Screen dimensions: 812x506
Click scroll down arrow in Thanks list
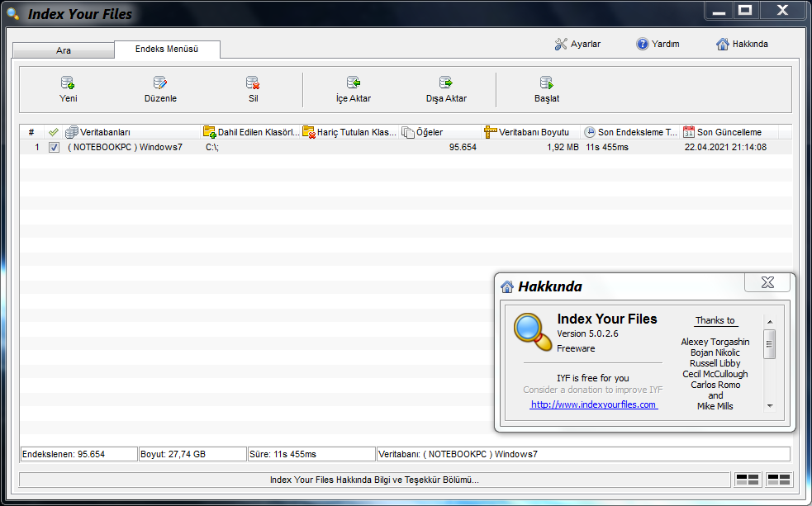click(770, 406)
